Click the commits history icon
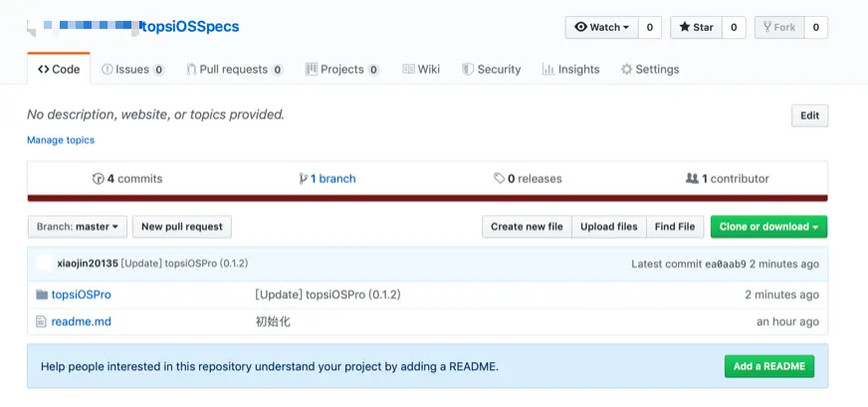The image size is (868, 407). click(98, 179)
